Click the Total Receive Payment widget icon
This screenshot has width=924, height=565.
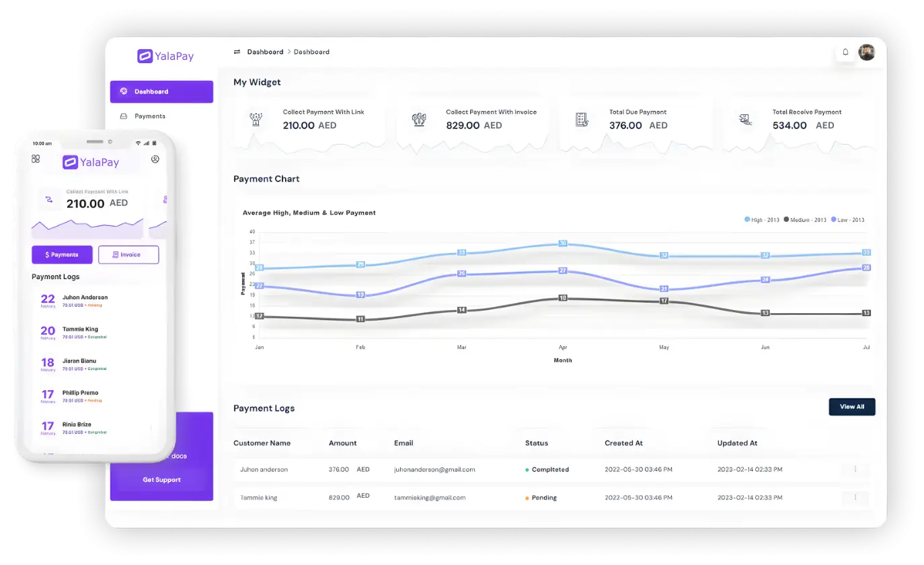tap(744, 120)
